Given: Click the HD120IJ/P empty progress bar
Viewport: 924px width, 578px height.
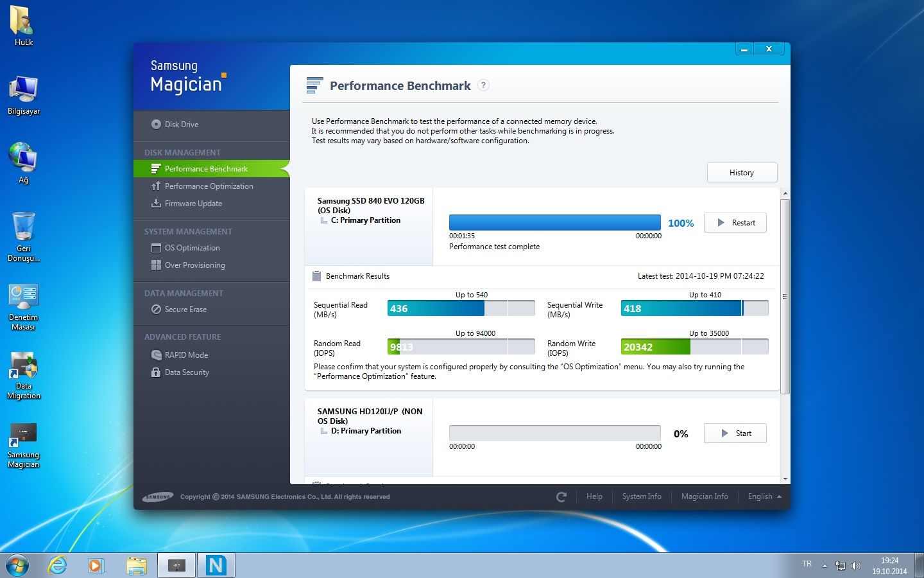Looking at the screenshot, I should (555, 433).
